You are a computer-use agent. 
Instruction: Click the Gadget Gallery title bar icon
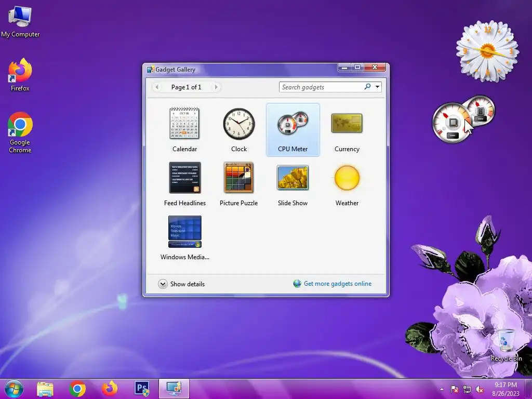(x=151, y=70)
